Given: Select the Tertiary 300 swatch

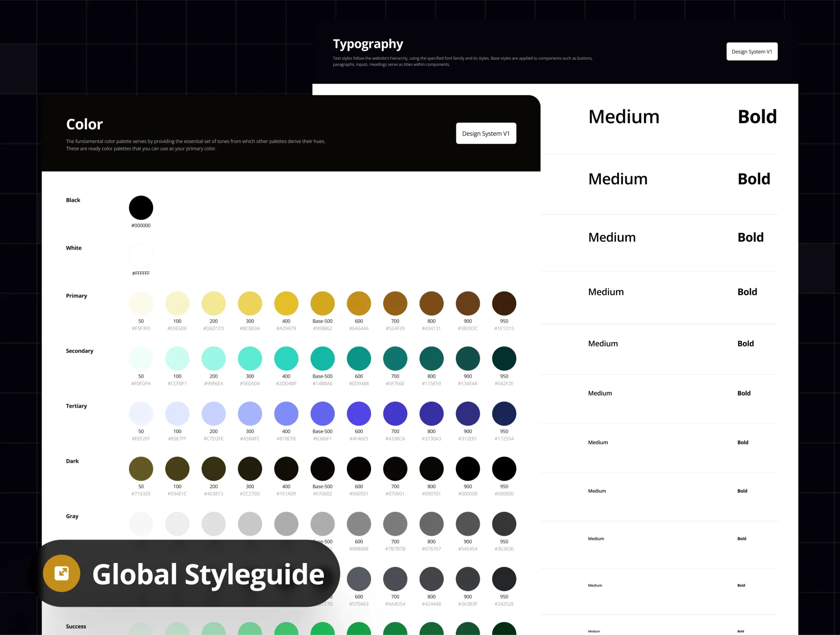Looking at the screenshot, I should click(250, 414).
